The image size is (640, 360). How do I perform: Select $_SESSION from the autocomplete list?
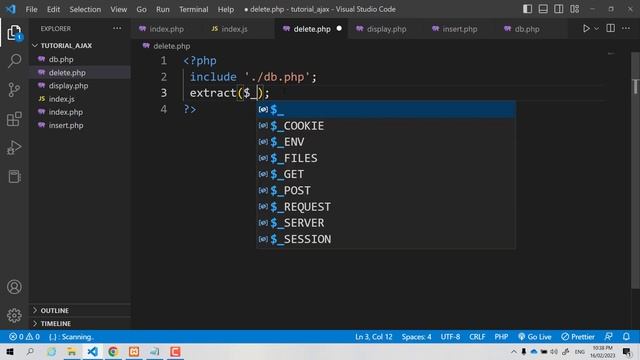coord(386,239)
